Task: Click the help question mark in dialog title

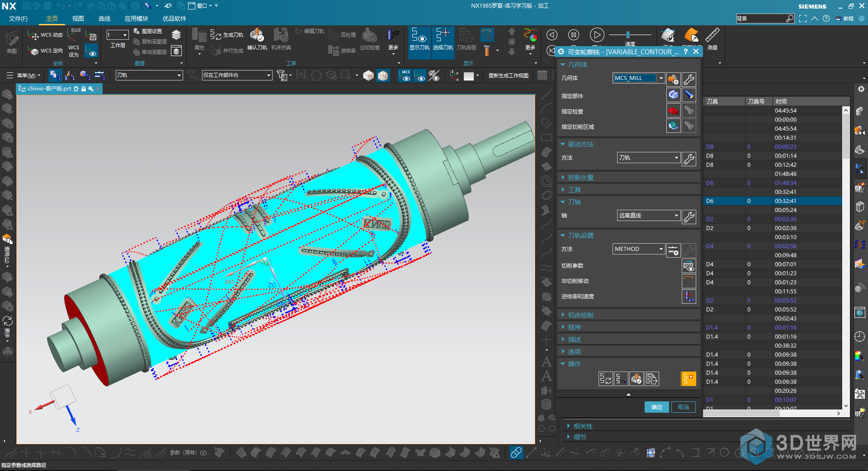Action: (x=685, y=52)
